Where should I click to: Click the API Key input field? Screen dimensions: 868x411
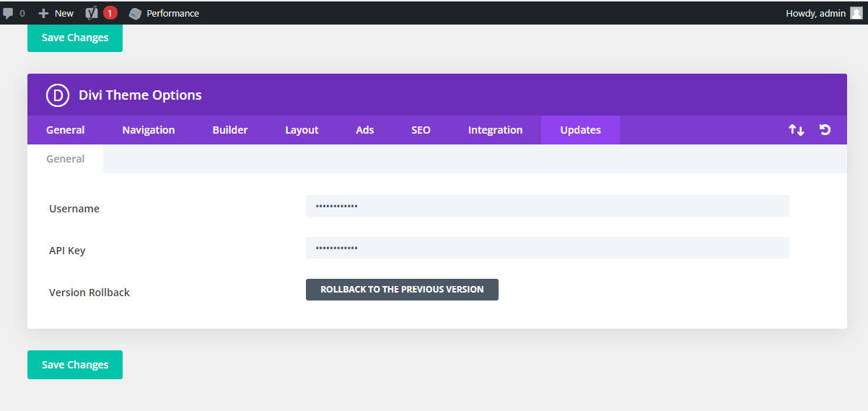548,248
